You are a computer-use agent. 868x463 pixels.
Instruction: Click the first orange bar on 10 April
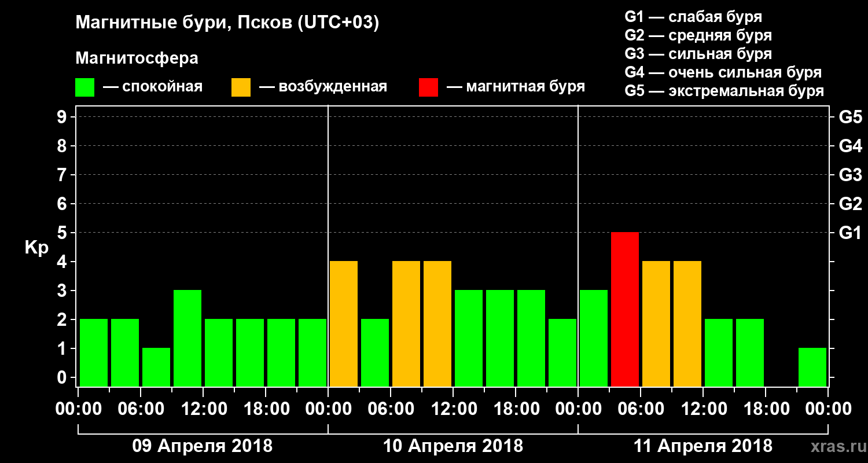(x=344, y=324)
